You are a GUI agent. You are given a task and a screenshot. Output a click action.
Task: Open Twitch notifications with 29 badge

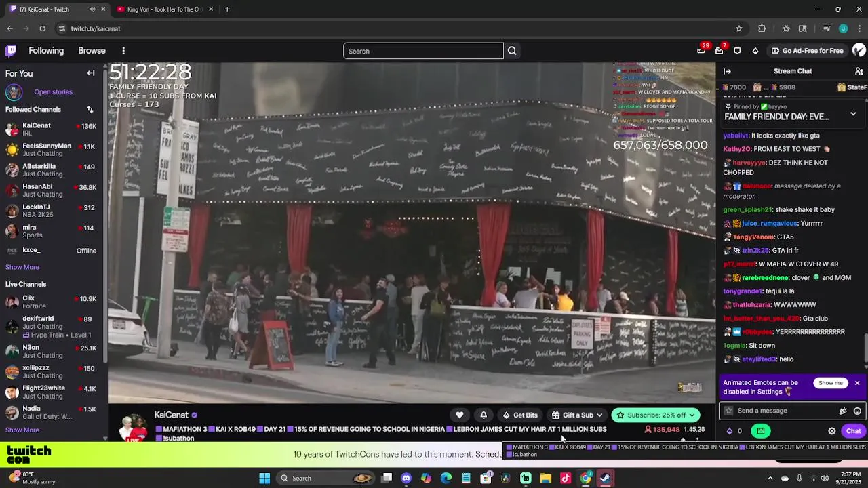click(701, 51)
